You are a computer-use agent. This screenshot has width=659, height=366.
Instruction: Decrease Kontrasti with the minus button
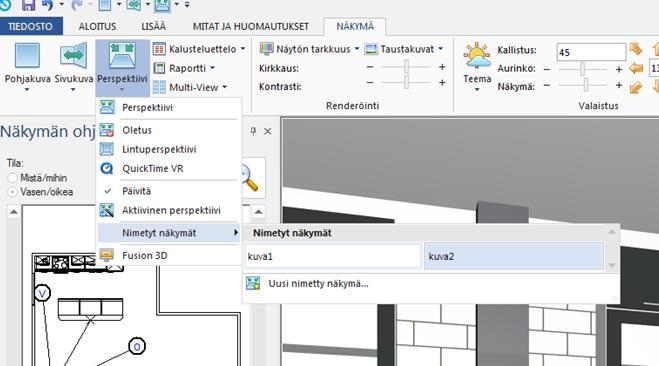(370, 83)
